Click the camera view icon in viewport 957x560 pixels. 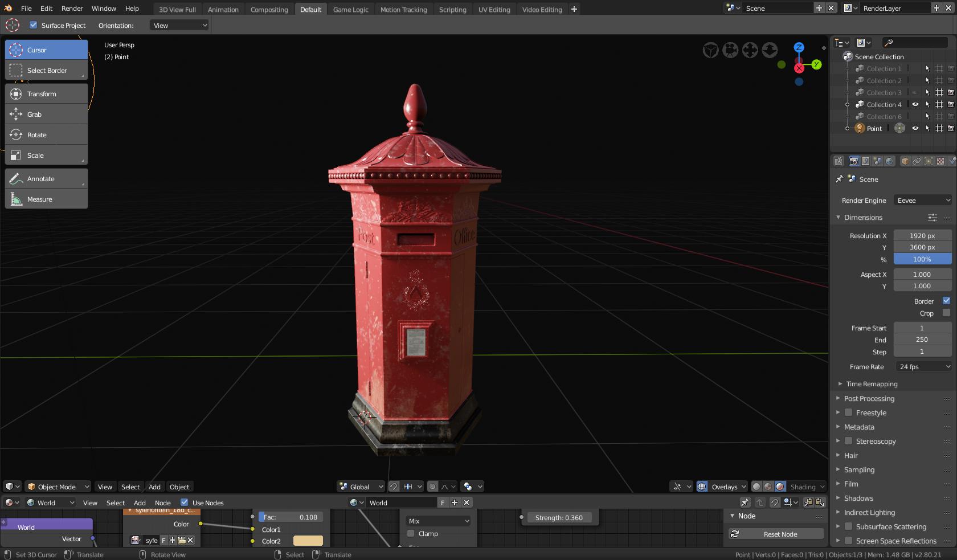[x=730, y=50]
